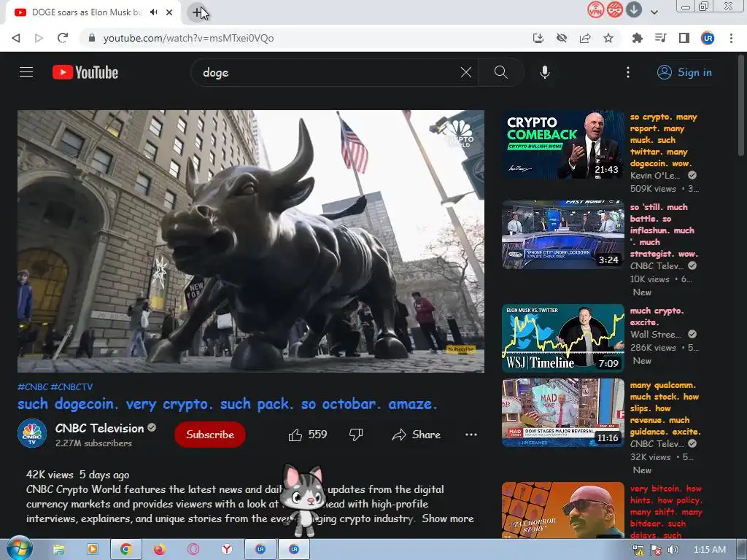This screenshot has height=560, width=747.
Task: Go to YouTube home via logo
Action: click(85, 72)
